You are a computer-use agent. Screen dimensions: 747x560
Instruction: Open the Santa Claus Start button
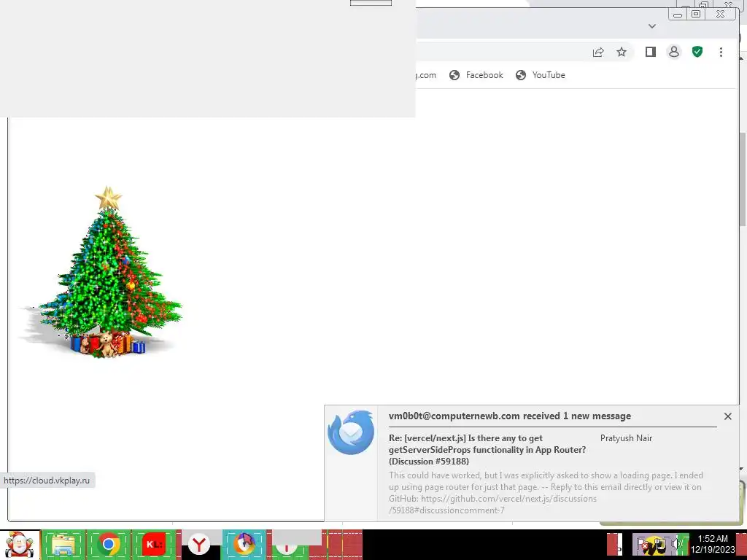[x=20, y=545]
